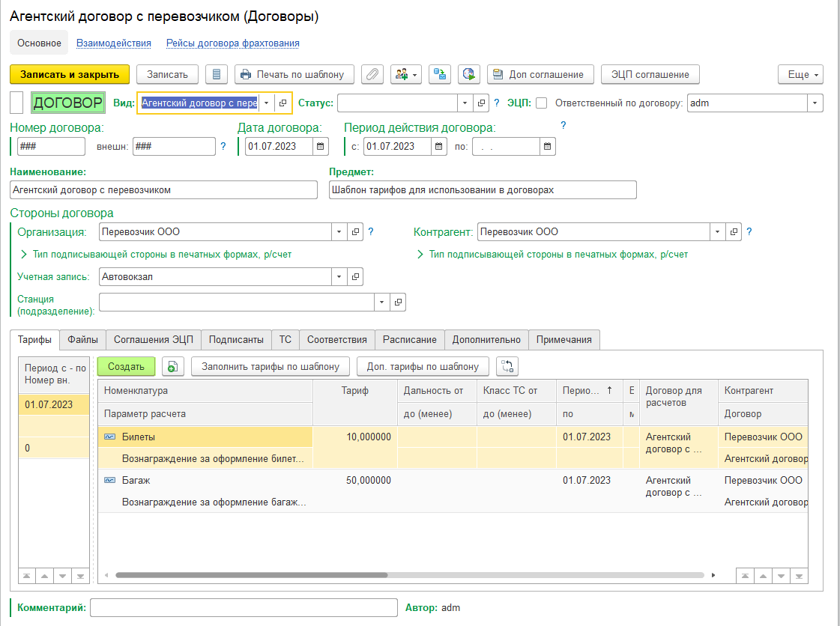
Task: Click the open-form icon beside Учетная запись
Action: click(355, 277)
